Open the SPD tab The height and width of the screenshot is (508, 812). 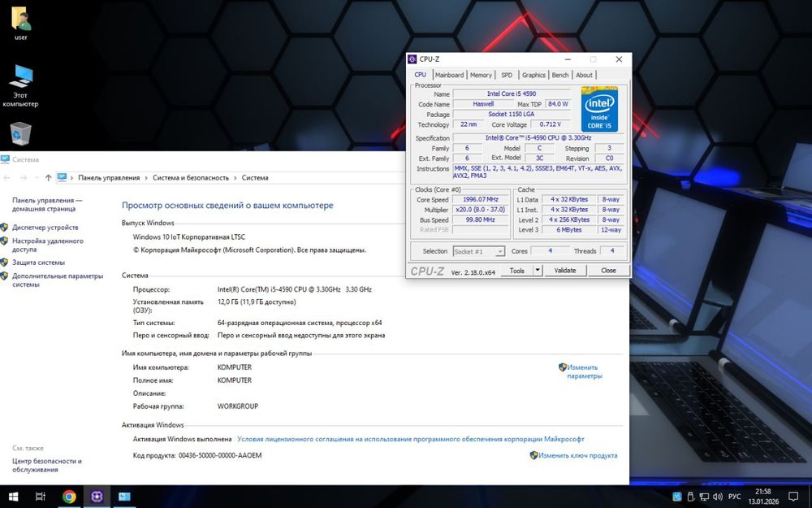point(507,75)
